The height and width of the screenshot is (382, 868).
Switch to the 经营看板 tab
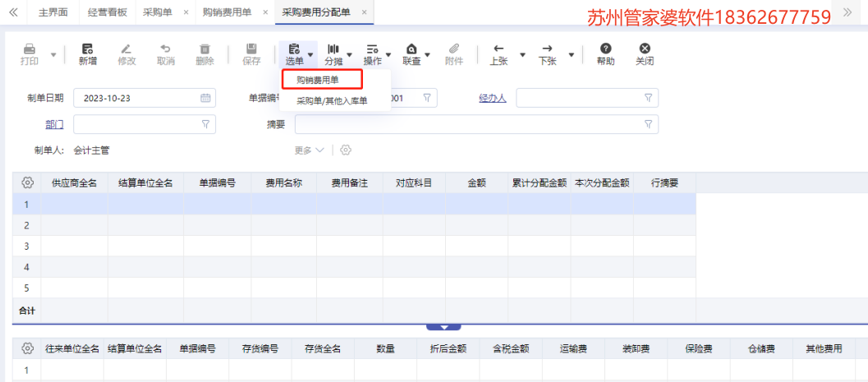click(108, 12)
